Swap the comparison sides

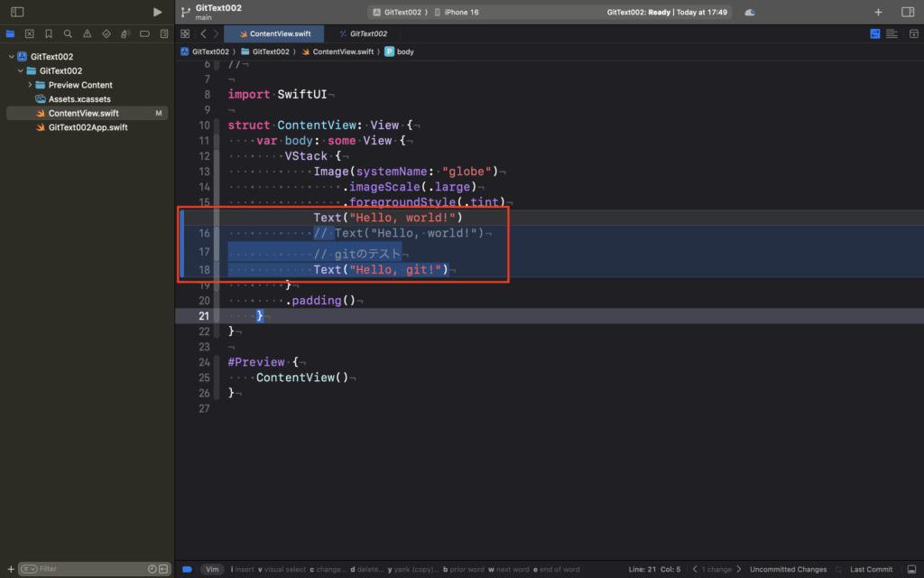pos(838,569)
